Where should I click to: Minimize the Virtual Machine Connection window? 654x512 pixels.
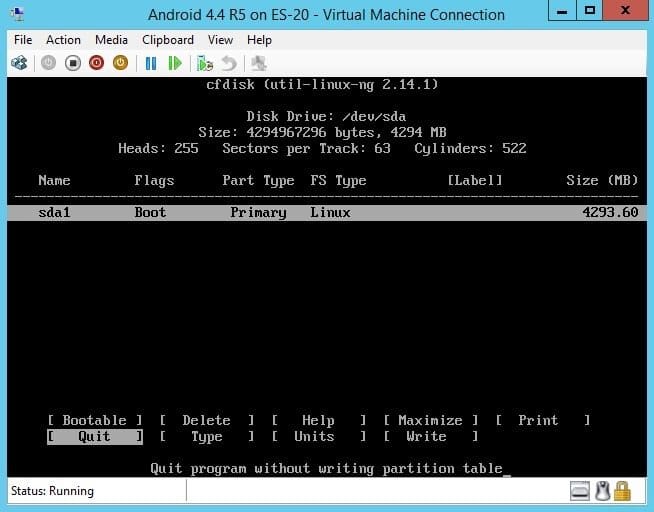click(x=562, y=11)
